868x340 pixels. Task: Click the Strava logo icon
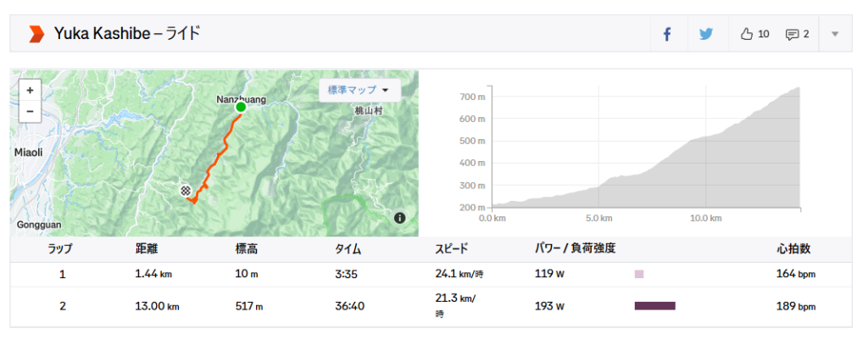point(36,34)
